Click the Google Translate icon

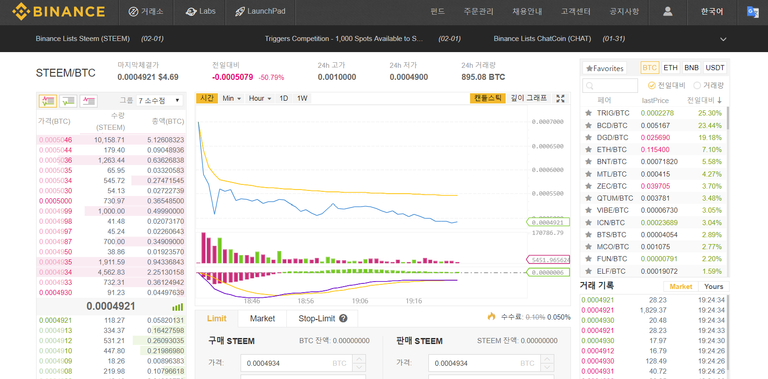click(753, 12)
